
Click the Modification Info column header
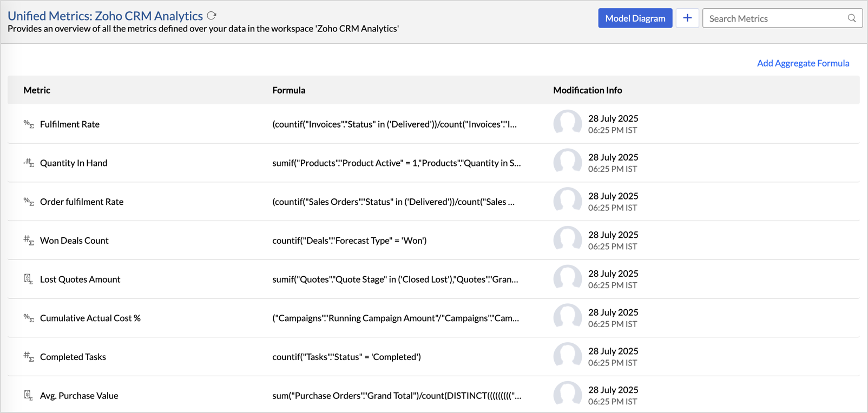(587, 90)
